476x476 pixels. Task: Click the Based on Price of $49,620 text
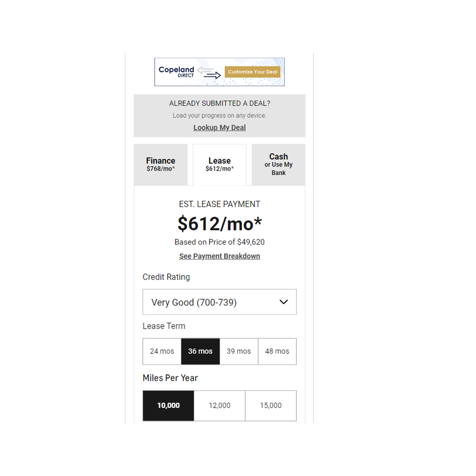pos(219,242)
